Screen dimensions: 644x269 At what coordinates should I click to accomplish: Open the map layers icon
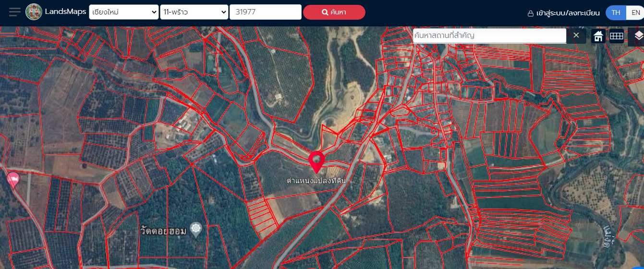[638, 36]
